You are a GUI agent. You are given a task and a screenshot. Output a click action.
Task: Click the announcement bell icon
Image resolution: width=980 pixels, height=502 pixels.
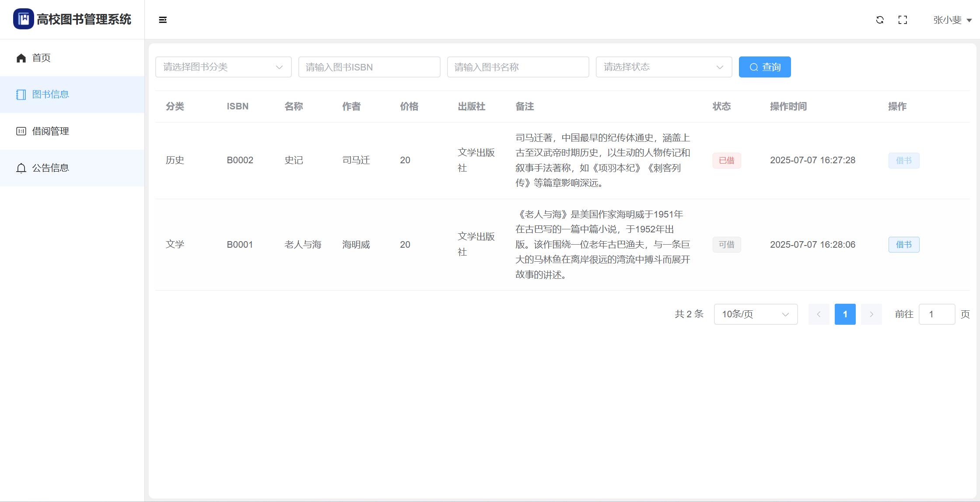[21, 168]
